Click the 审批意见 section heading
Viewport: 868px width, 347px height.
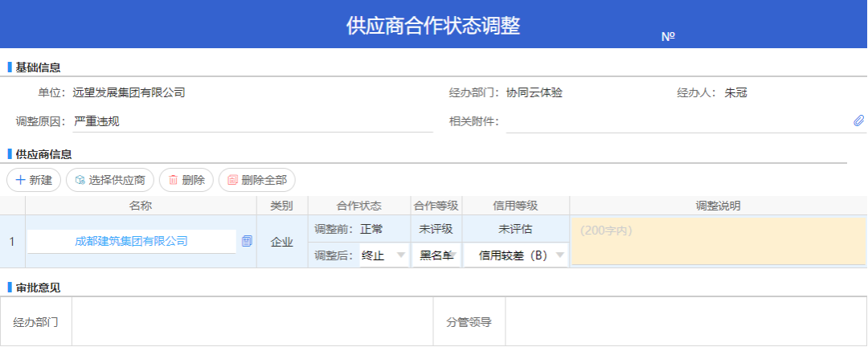click(x=38, y=288)
